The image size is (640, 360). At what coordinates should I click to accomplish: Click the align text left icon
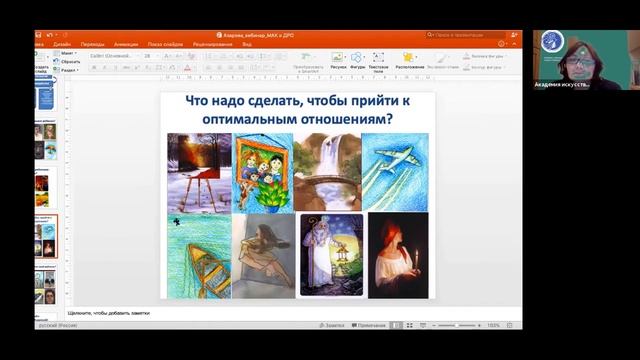209,67
